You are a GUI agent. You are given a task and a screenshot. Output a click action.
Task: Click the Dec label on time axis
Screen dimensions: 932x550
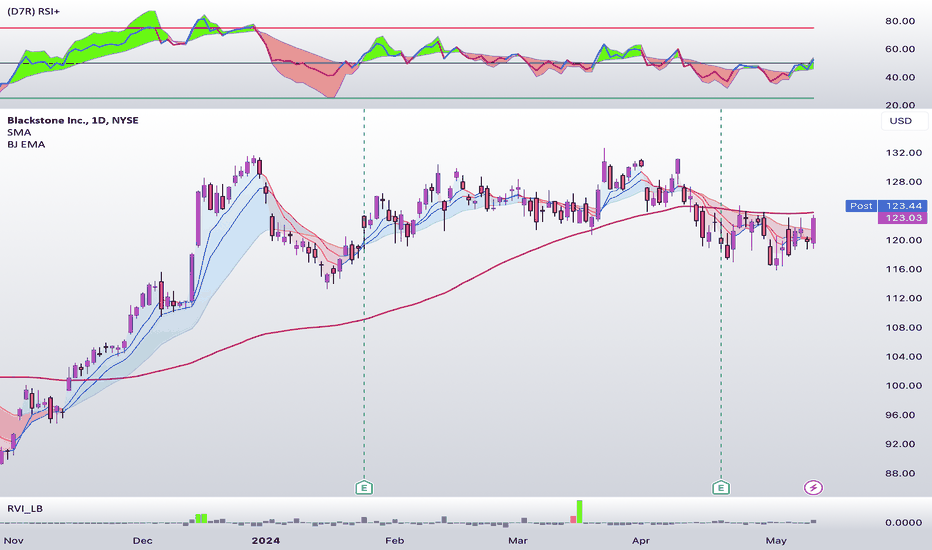143,540
